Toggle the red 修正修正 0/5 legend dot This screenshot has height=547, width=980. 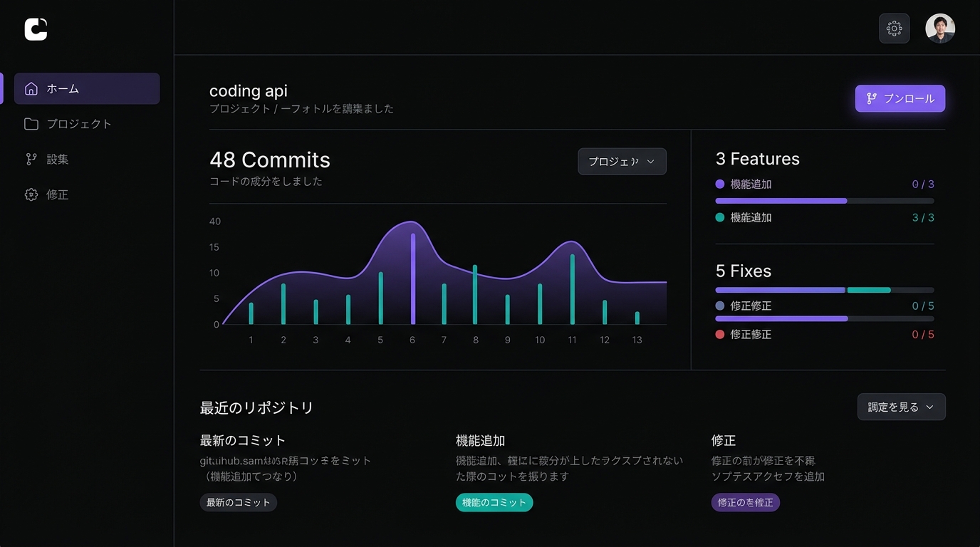[x=720, y=335]
